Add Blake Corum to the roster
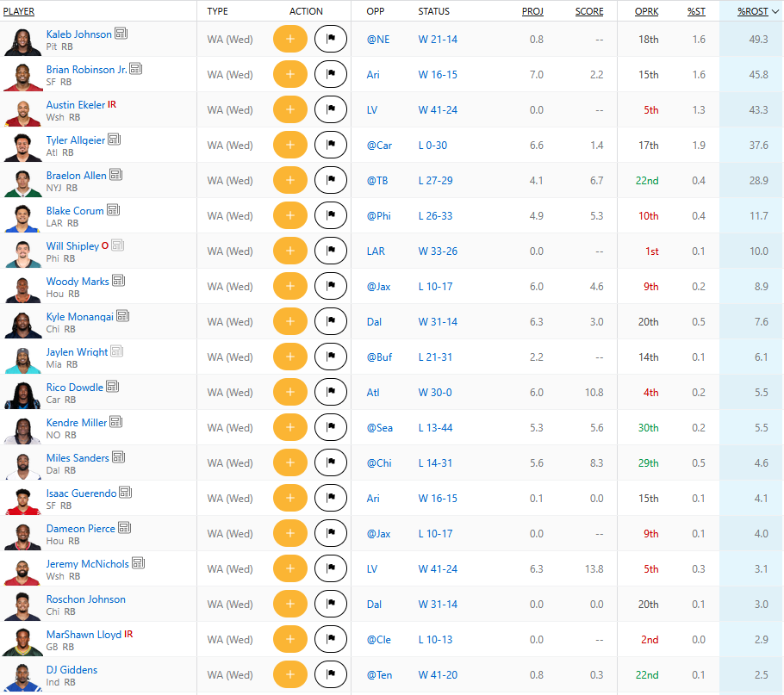The width and height of the screenshot is (784, 695). point(290,216)
